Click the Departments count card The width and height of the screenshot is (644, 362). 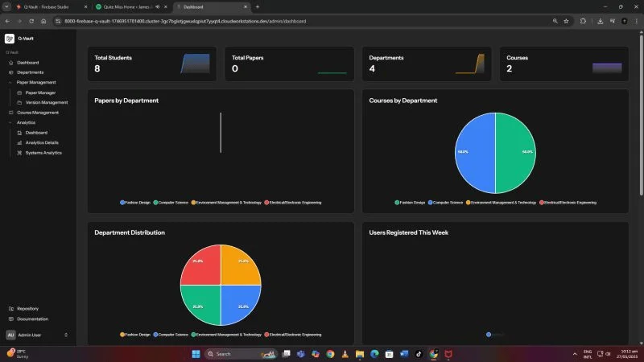427,64
